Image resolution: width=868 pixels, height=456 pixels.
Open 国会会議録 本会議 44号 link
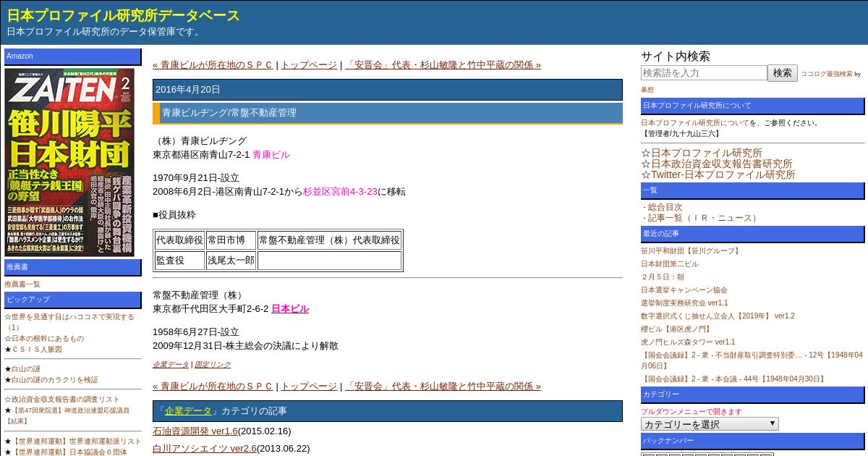pyautogui.click(x=733, y=379)
